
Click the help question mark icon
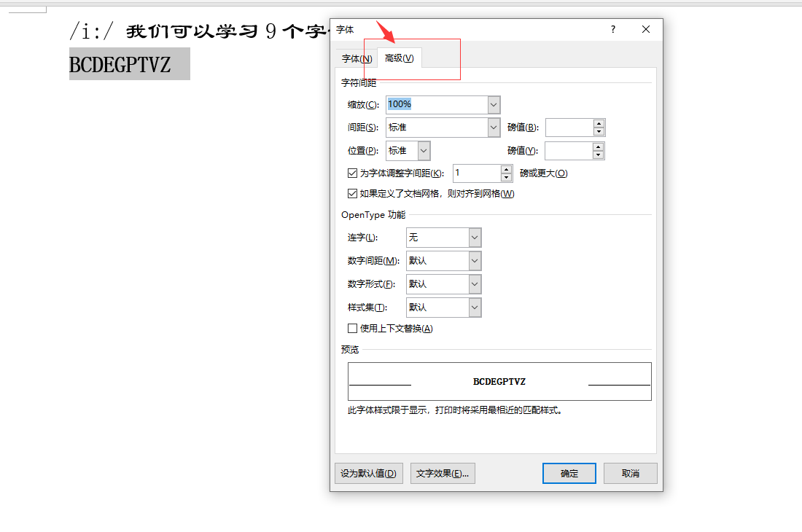pos(612,30)
